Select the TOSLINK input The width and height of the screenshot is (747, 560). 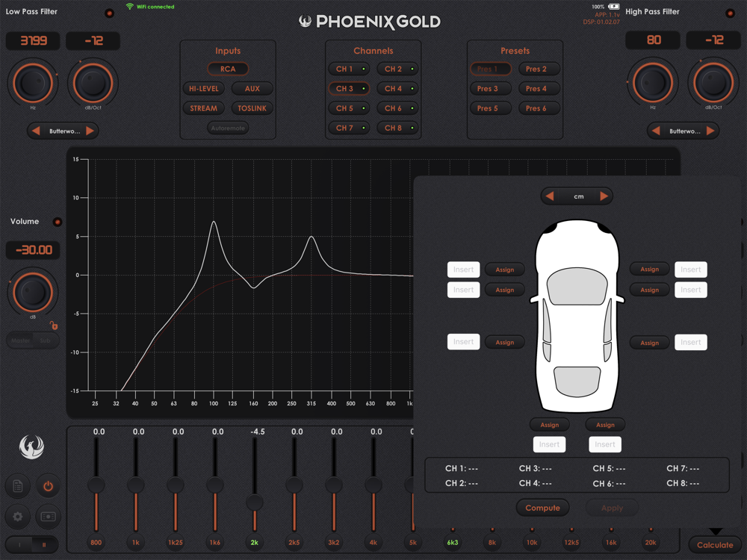[x=252, y=108]
